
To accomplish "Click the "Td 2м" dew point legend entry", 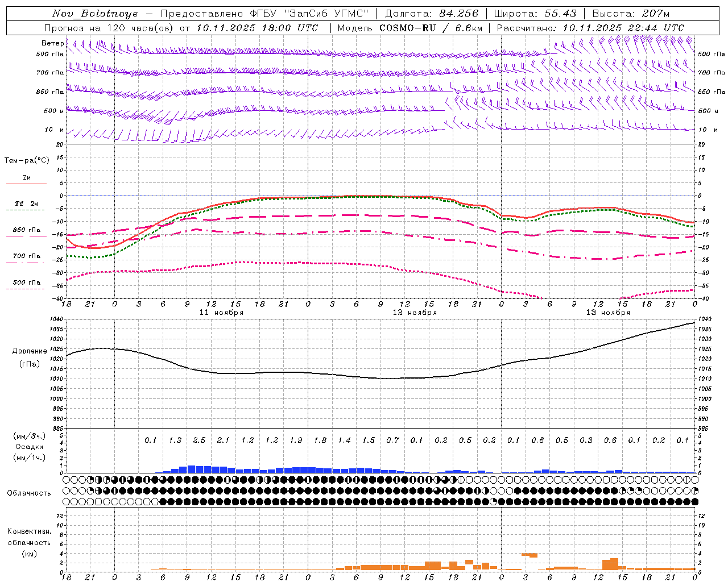I will point(27,203).
